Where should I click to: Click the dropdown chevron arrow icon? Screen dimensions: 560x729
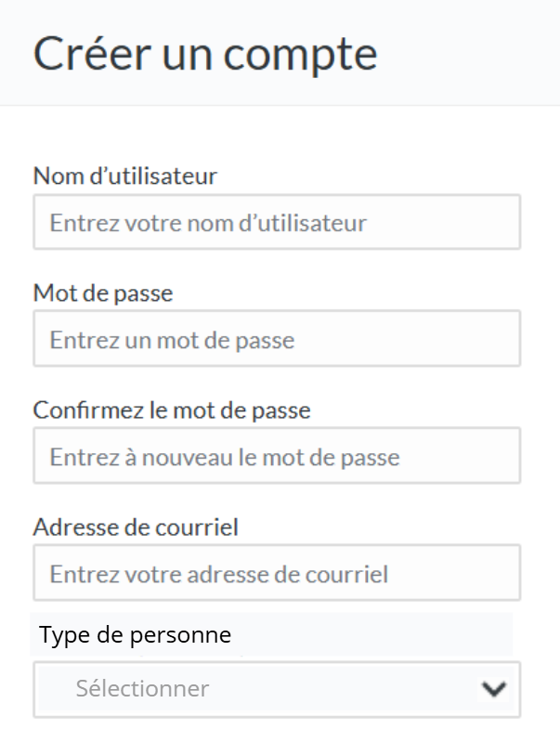click(494, 688)
